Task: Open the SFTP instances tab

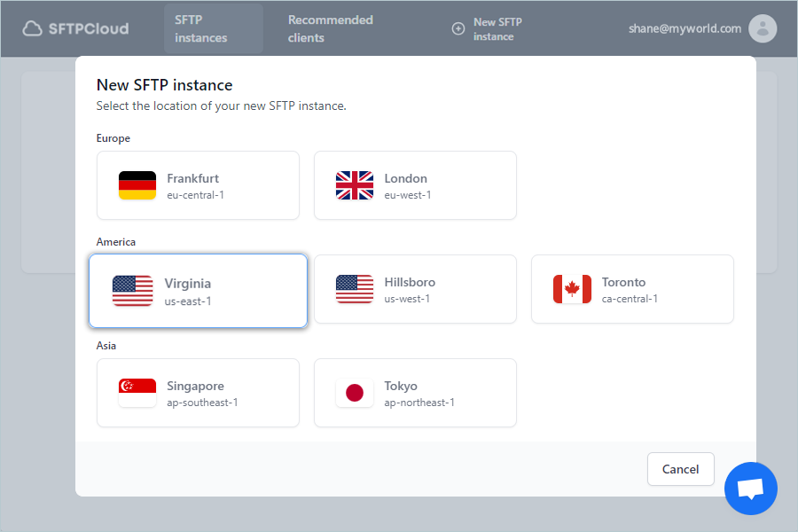Action: point(213,28)
